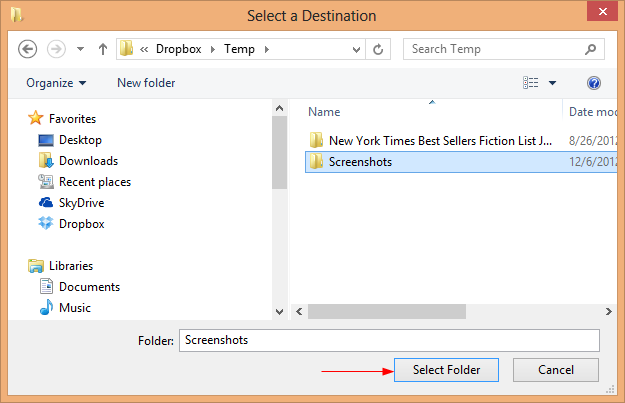Open the Help question mark icon
Screen dimensions: 625x403
point(594,83)
